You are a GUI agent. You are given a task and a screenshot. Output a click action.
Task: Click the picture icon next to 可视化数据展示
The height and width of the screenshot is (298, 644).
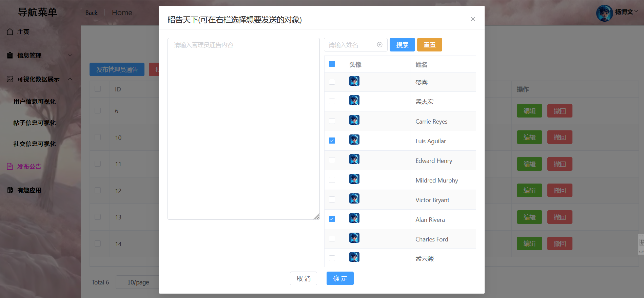coord(10,79)
